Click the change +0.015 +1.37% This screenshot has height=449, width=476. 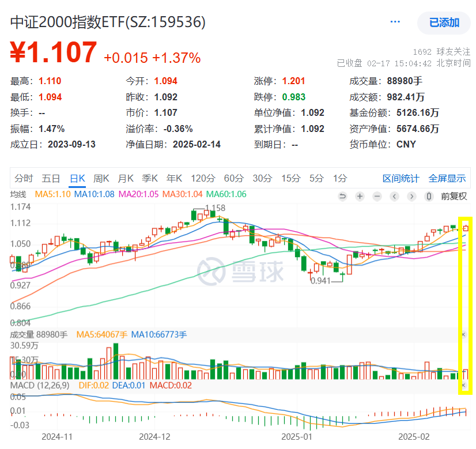coord(152,58)
